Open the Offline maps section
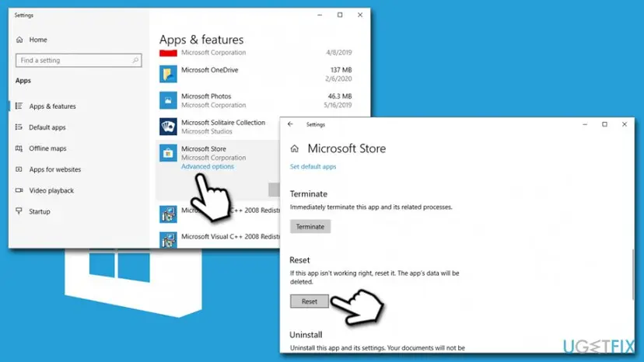This screenshot has width=644, height=362. [47, 148]
